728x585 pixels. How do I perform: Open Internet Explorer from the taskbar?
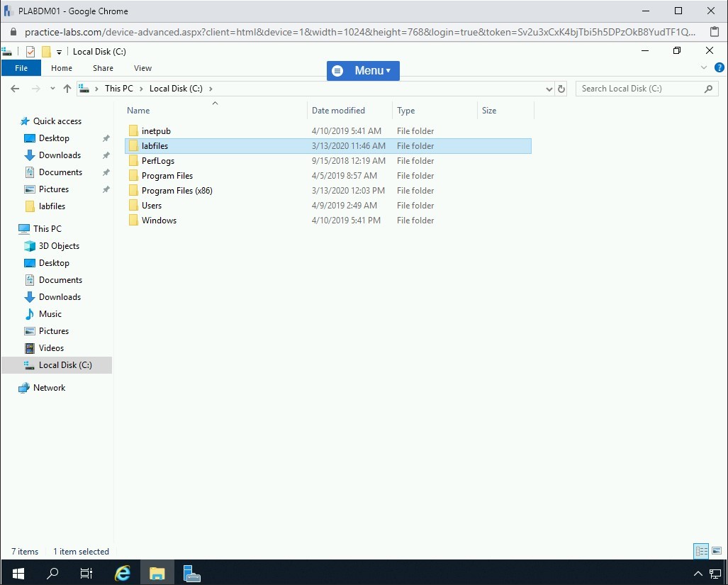123,573
